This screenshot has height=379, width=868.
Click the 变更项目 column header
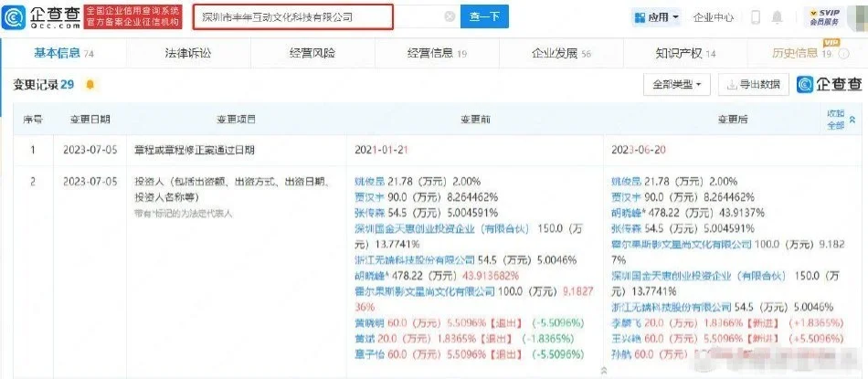(236, 119)
